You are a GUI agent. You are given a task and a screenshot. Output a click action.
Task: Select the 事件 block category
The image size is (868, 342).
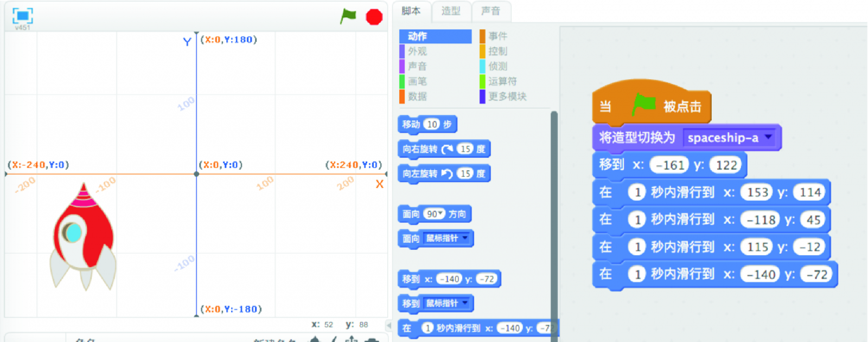pyautogui.click(x=497, y=36)
